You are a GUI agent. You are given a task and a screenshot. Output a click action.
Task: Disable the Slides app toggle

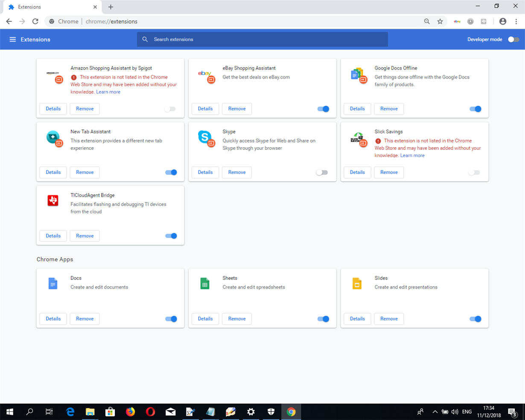(x=475, y=319)
